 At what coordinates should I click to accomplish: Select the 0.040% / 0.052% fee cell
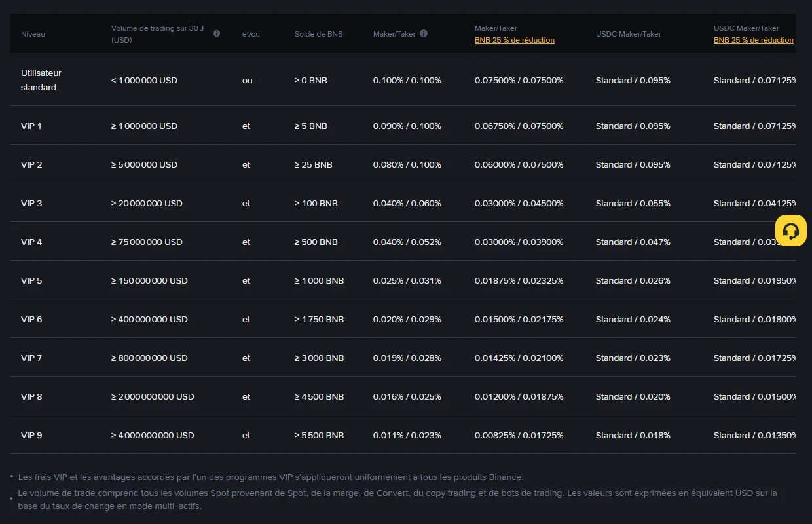407,242
